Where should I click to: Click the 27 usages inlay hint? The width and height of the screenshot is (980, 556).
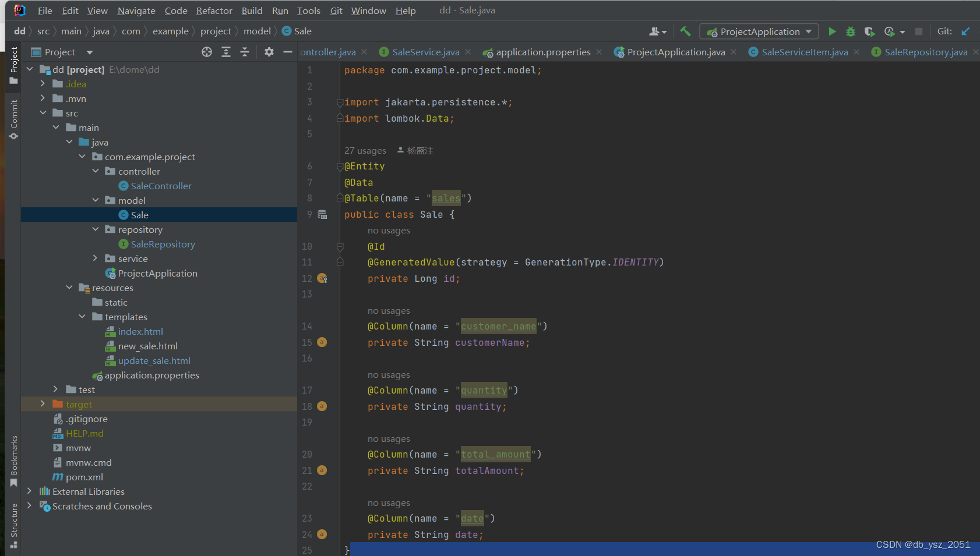click(x=365, y=150)
